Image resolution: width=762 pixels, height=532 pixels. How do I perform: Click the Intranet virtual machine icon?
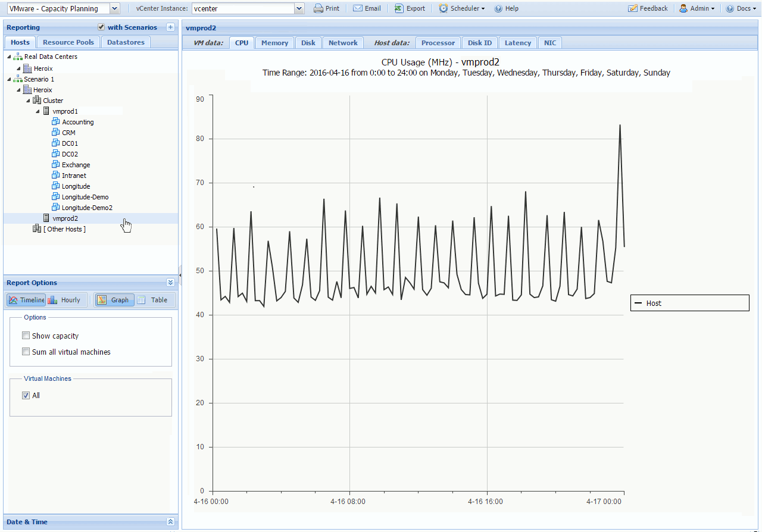tap(56, 176)
